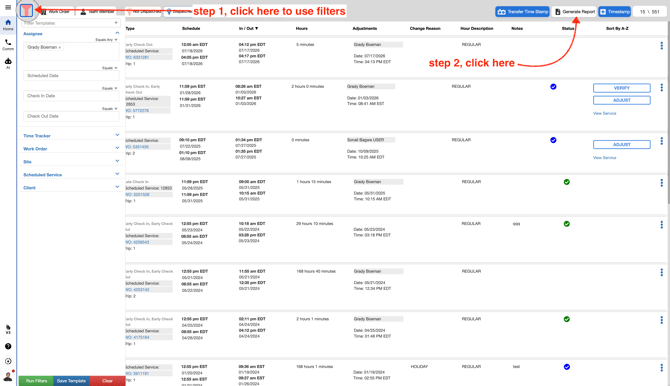
Task: Switch to the Team Member tab
Action: 97,12
